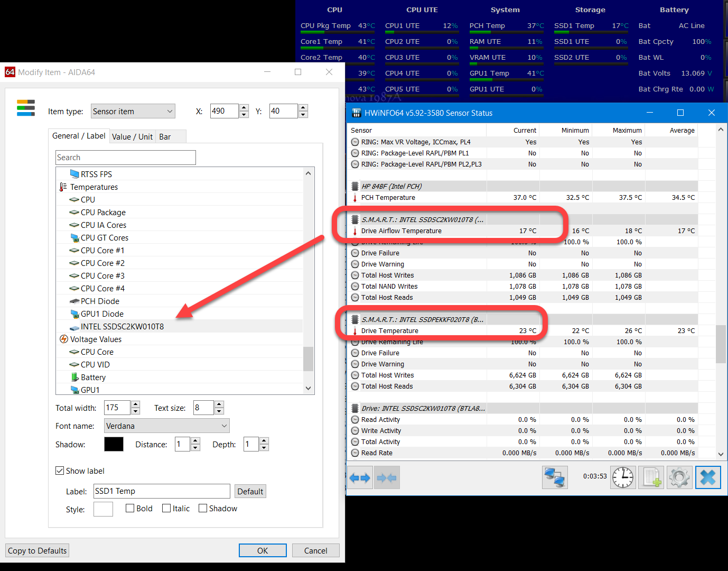728x571 pixels.
Task: Click the report page-with-plus icon in HWiNFO
Action: (x=651, y=477)
